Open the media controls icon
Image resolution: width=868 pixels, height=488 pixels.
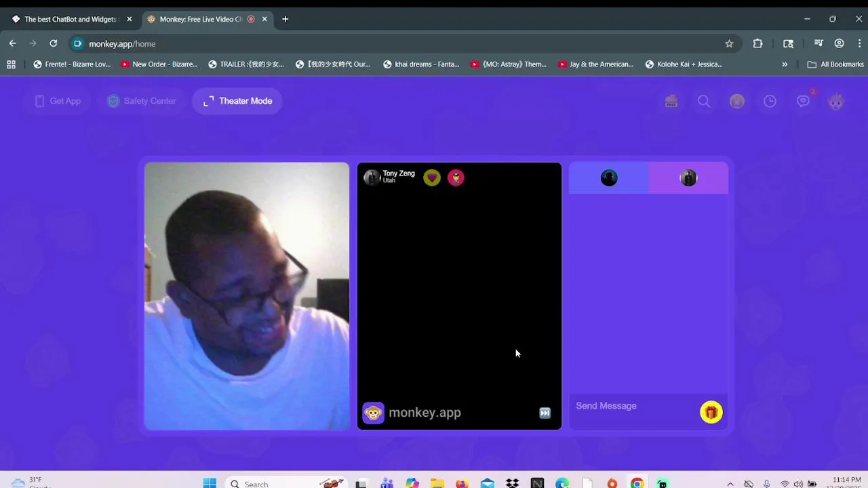[818, 43]
